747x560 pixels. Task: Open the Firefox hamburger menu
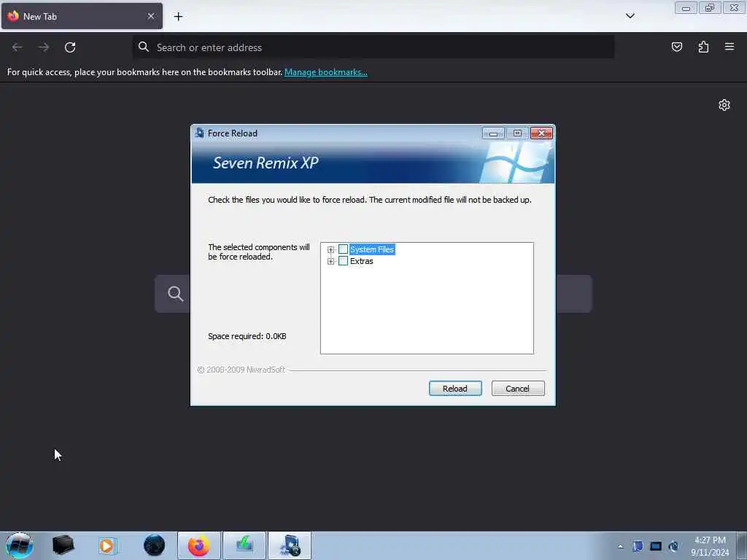tap(729, 47)
